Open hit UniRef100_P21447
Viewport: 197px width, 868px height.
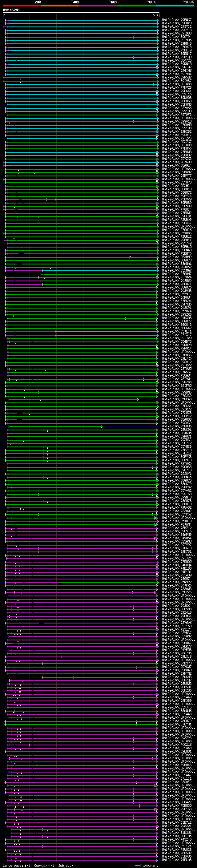tap(177, 775)
